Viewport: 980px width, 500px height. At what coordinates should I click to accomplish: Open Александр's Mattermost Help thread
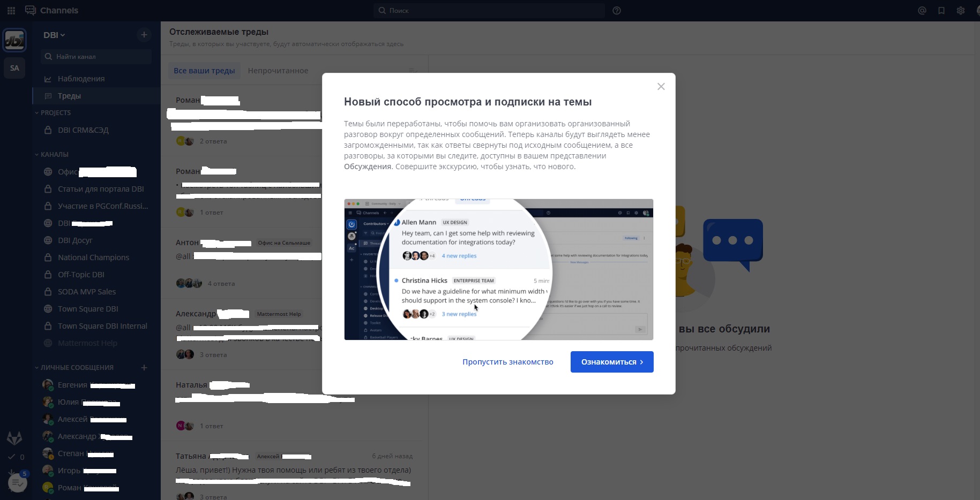pyautogui.click(x=241, y=334)
